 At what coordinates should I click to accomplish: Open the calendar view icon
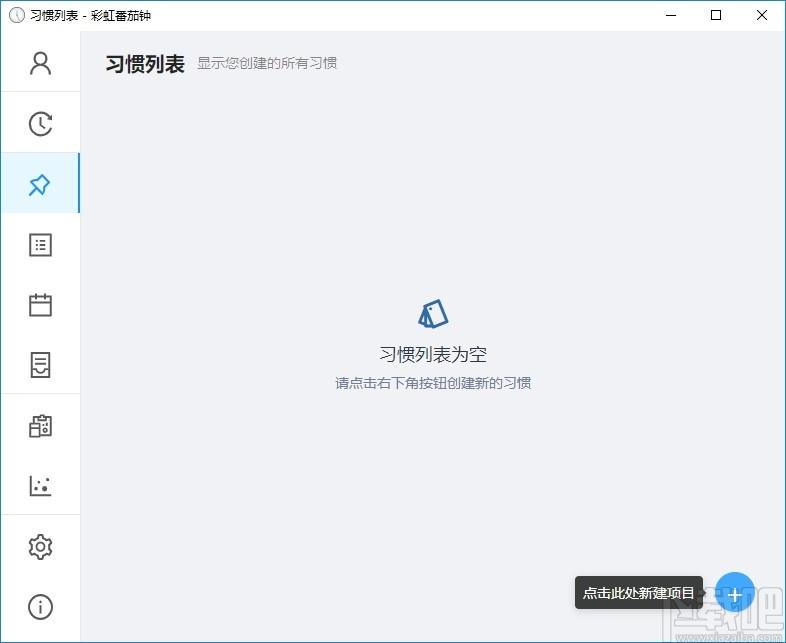tap(40, 305)
